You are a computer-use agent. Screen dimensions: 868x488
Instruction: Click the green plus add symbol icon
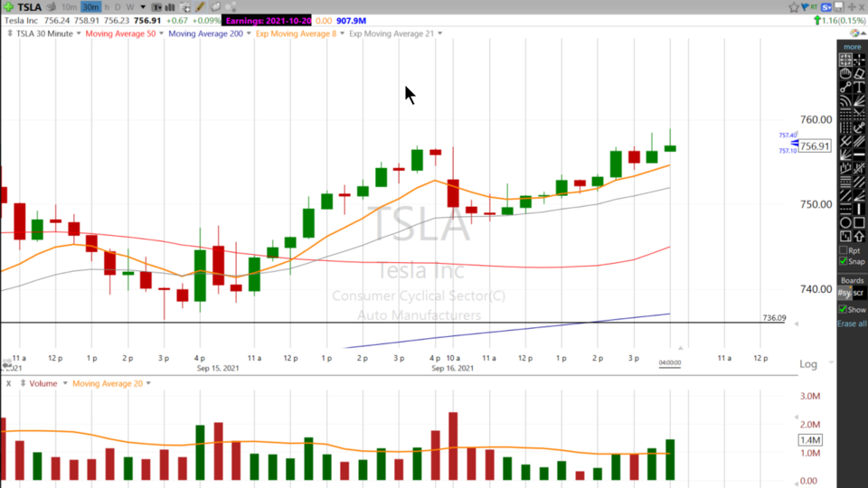8,7
